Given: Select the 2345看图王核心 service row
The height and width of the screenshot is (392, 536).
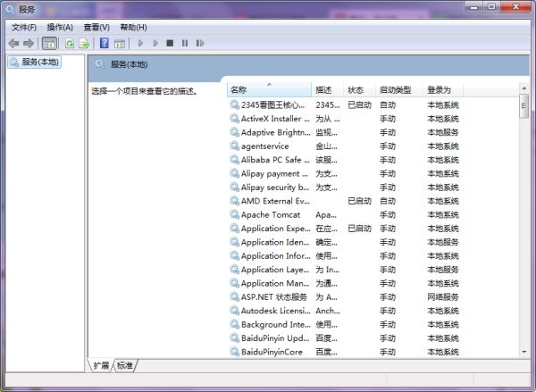Looking at the screenshot, I should 345,105.
